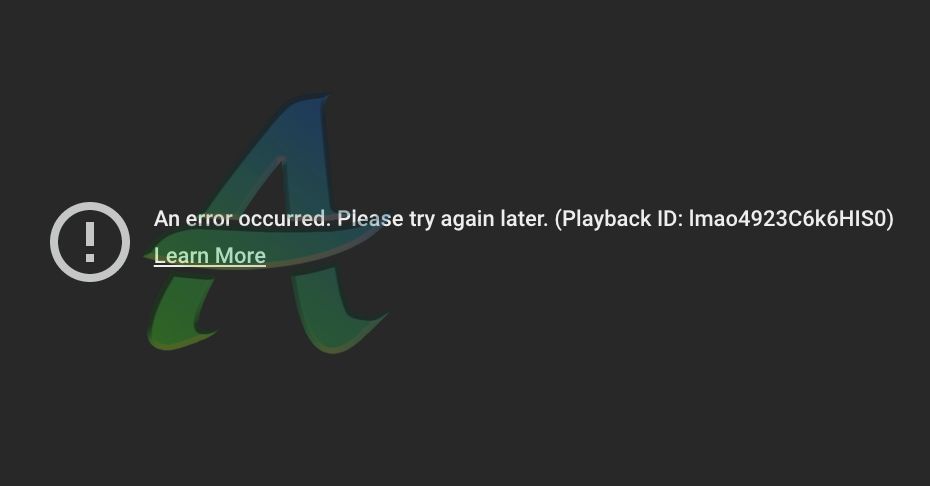Click the word "Learn" in the underlined link
The width and height of the screenshot is (930, 486).
[x=181, y=256]
